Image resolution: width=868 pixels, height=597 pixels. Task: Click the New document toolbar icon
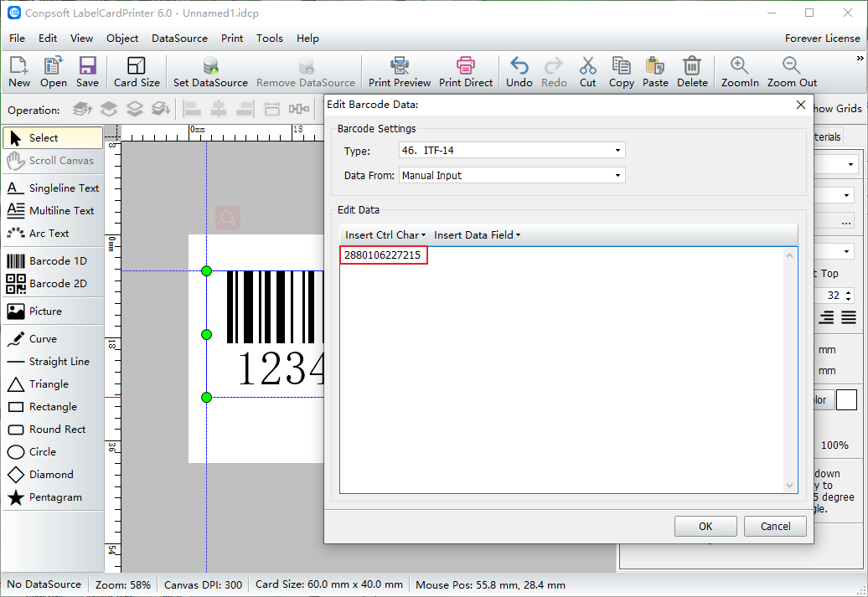pos(18,72)
